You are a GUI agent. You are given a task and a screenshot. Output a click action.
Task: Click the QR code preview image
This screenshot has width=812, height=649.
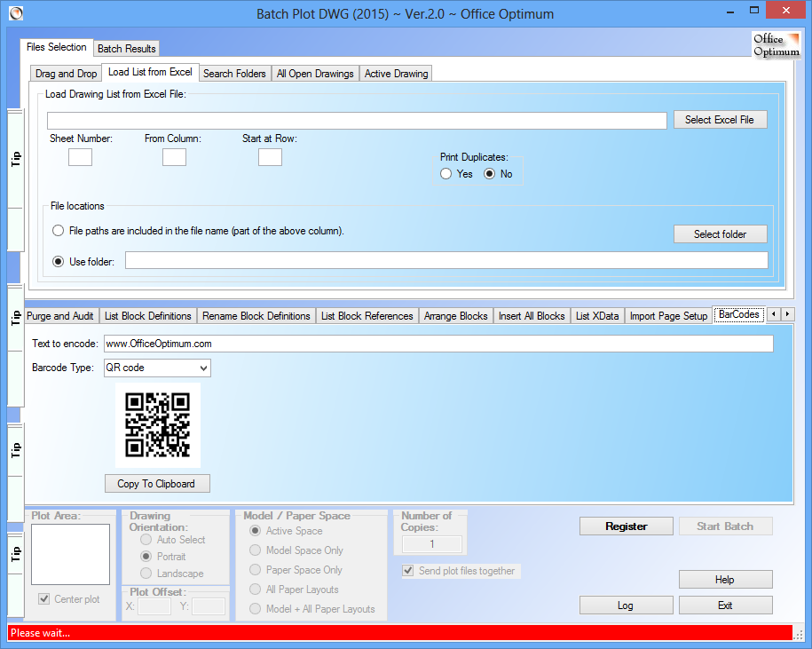click(x=158, y=425)
